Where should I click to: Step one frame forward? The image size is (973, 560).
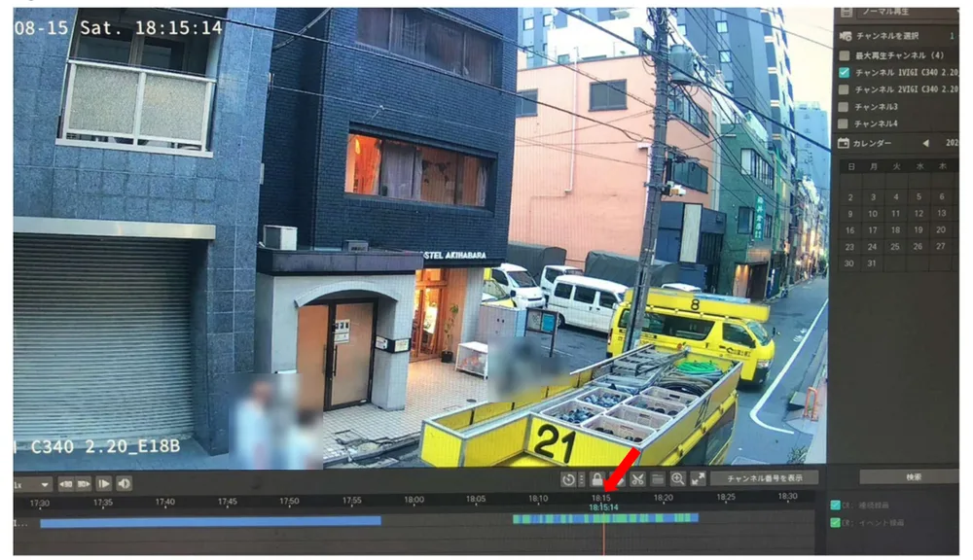pyautogui.click(x=83, y=484)
